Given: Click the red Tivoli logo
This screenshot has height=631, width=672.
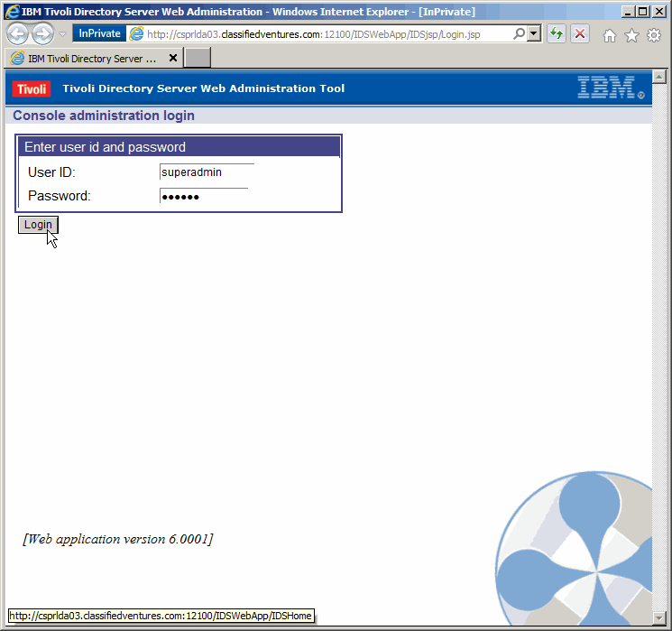Looking at the screenshot, I should tap(32, 88).
